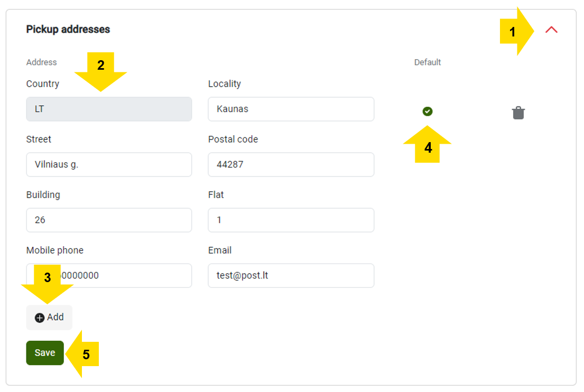Viewport: 584px width, 392px height.
Task: Click the Email field test@post.lt
Action: click(x=291, y=275)
